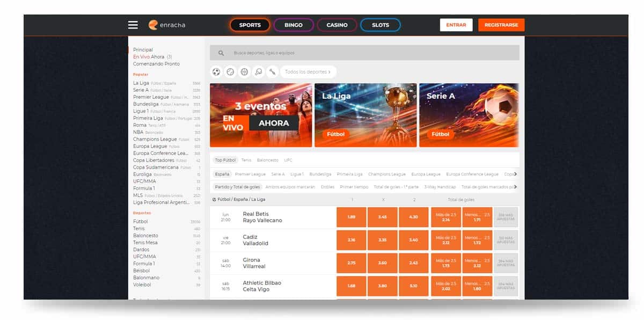Open more bets for Real Betis match

tap(506, 217)
